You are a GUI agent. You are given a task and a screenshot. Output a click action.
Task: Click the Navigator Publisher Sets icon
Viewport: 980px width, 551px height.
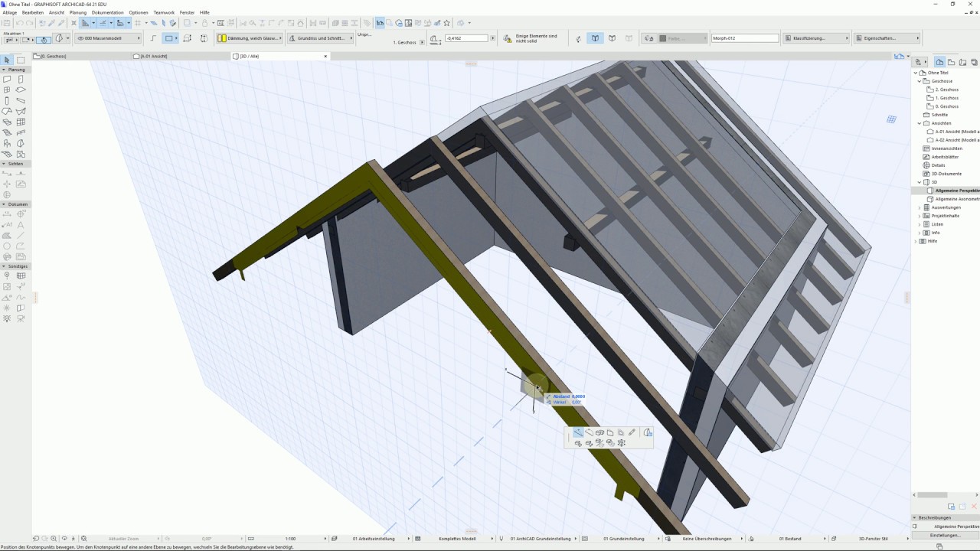pos(972,62)
